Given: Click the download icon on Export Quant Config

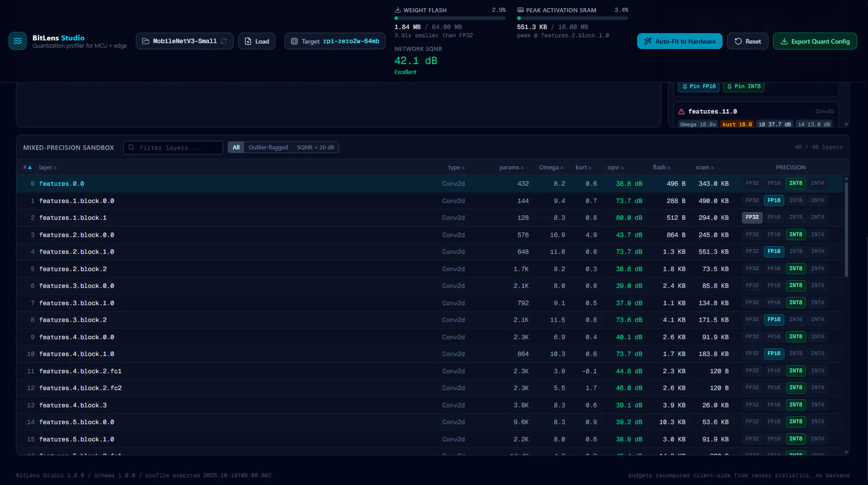Looking at the screenshot, I should click(x=784, y=41).
